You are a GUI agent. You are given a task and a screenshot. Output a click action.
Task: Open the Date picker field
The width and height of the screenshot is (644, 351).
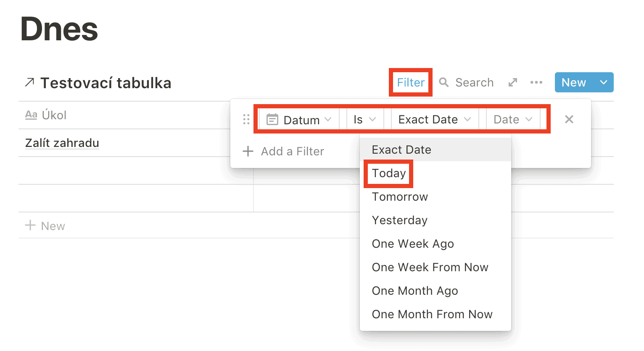click(x=513, y=120)
